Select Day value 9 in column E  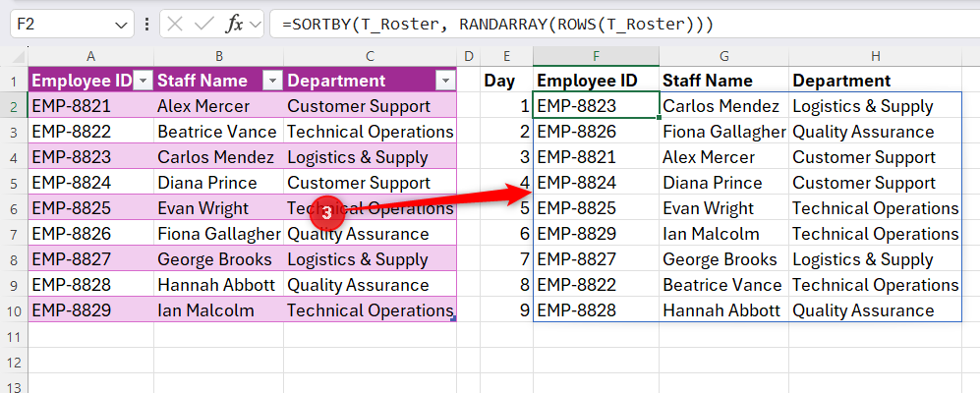point(507,310)
